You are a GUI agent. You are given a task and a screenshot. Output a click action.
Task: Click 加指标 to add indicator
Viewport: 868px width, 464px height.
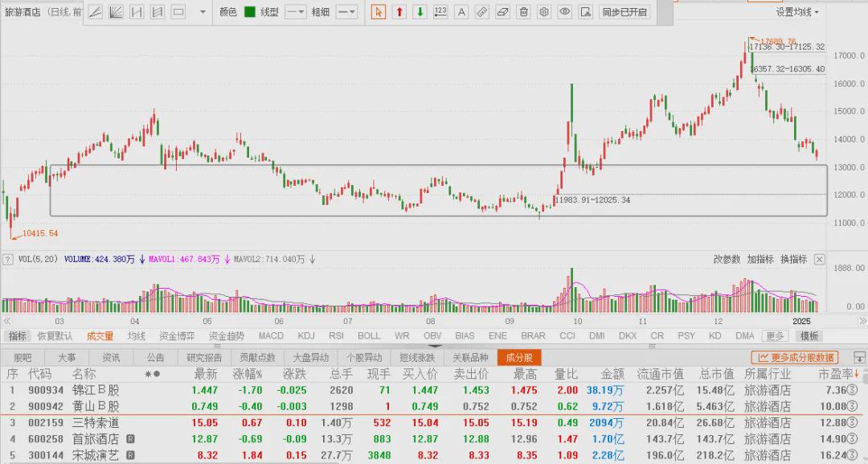[x=760, y=259]
